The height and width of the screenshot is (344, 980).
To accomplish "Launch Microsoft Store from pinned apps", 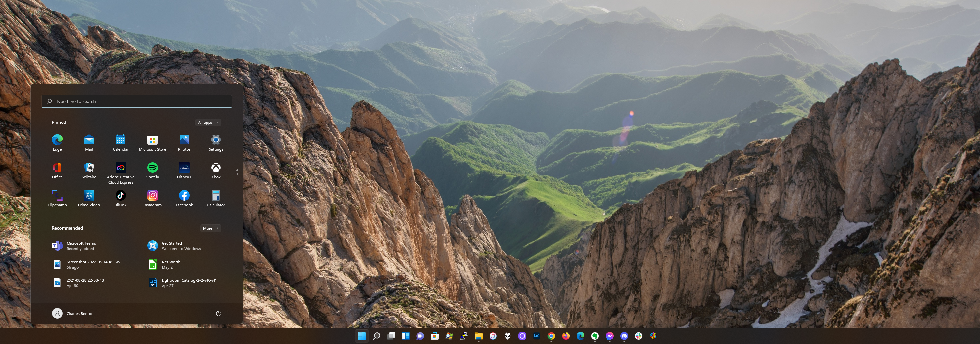I will tap(152, 140).
